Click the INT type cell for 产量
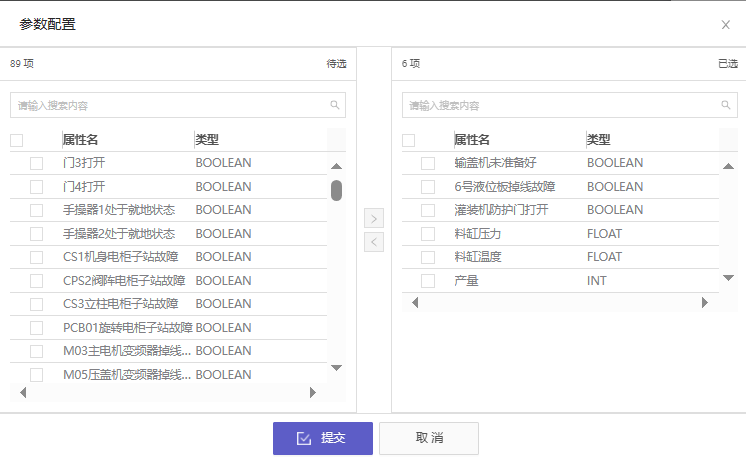 pos(597,281)
